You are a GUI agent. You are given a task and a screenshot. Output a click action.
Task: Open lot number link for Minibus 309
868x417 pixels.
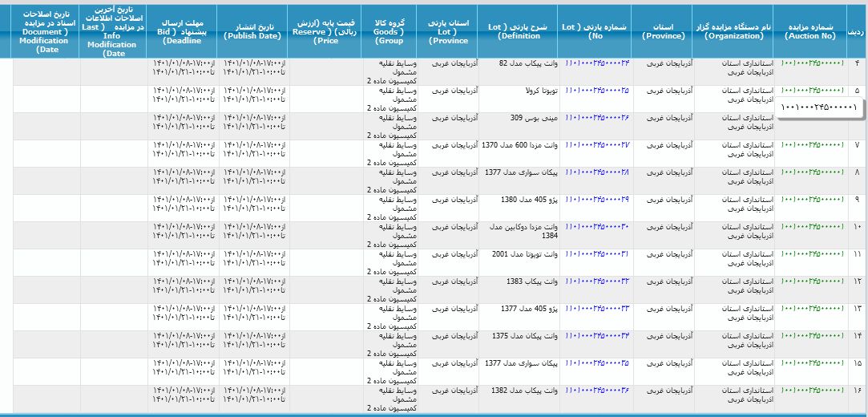click(x=597, y=118)
